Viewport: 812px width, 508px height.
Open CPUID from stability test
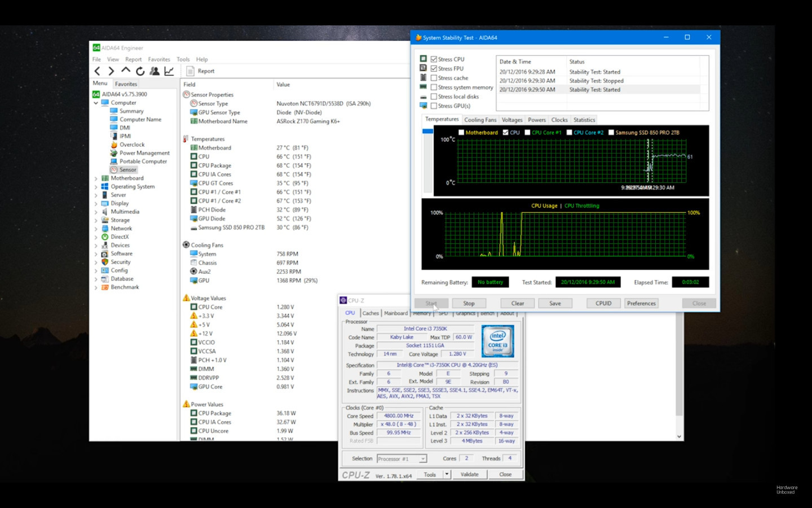click(x=603, y=303)
